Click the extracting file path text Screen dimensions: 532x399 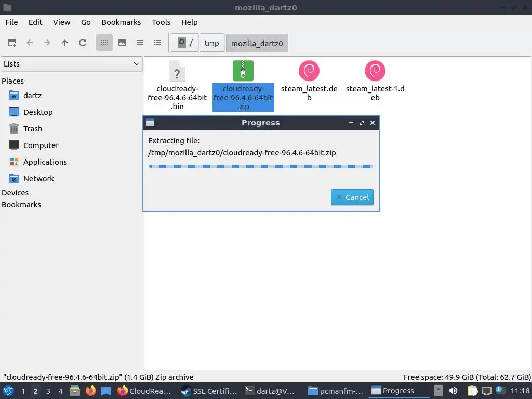point(242,153)
